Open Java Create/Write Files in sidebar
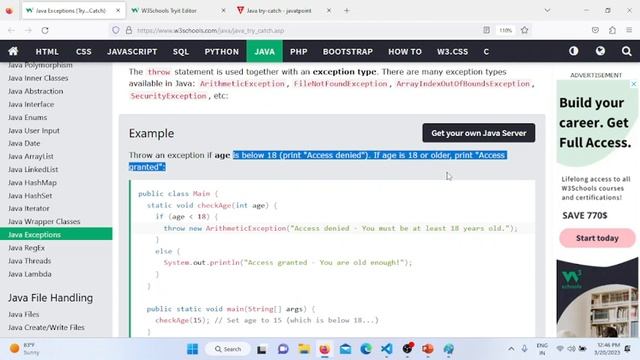This screenshot has height=360, width=640. tap(46, 327)
